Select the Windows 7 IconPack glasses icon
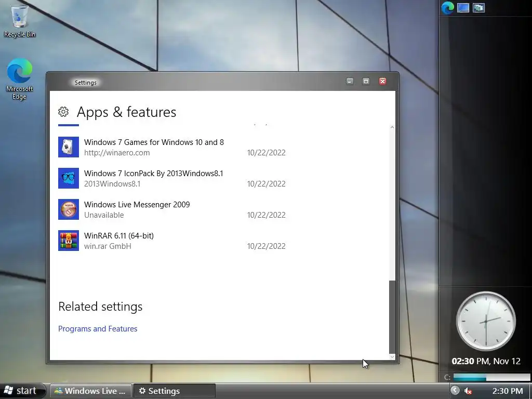The height and width of the screenshot is (399, 532). pos(69,178)
